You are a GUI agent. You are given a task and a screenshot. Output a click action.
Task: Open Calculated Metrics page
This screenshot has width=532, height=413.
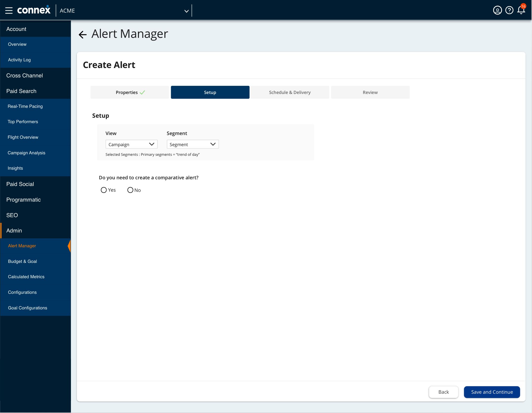pos(36,277)
